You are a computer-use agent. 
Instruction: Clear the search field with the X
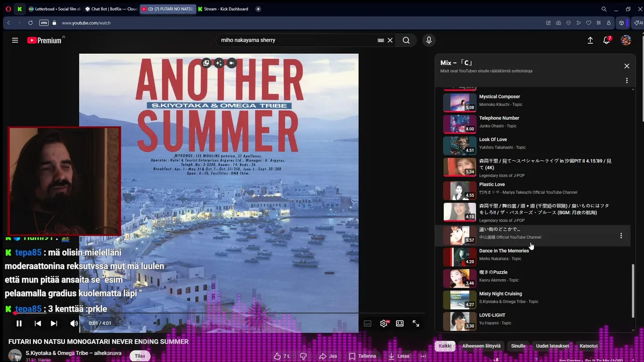(390, 40)
